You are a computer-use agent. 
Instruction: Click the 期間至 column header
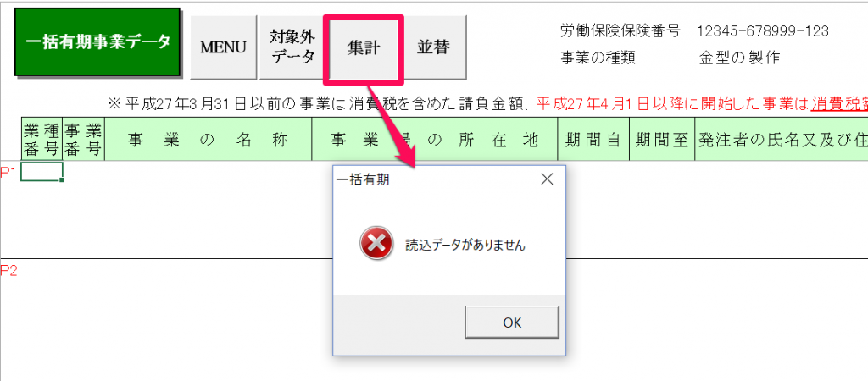pyautogui.click(x=661, y=140)
